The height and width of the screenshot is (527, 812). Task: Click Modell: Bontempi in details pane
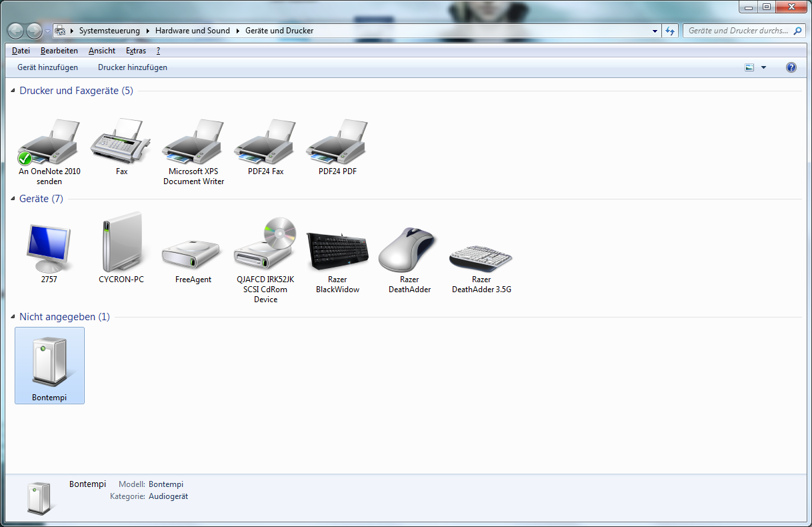tap(151, 484)
